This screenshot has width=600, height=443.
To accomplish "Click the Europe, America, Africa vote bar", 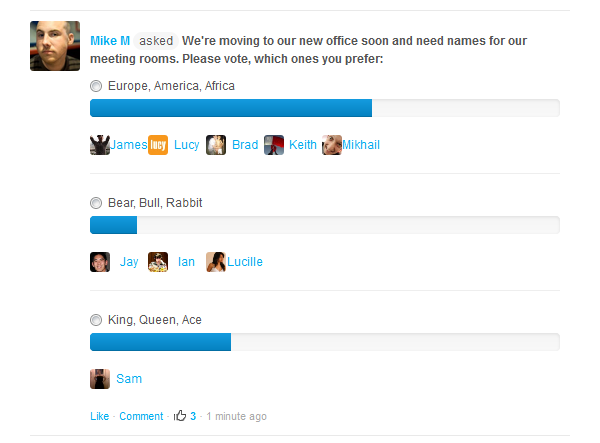I will click(325, 108).
